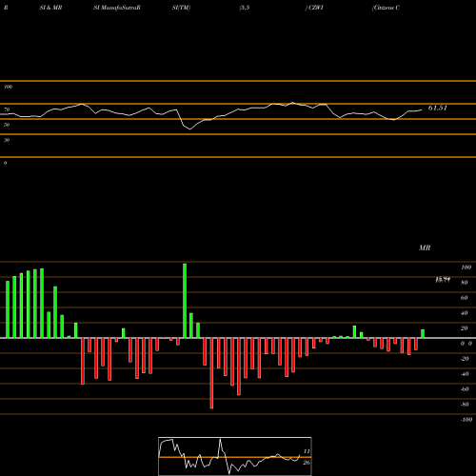Click the 0 label on the left RSI axis

[5, 163]
